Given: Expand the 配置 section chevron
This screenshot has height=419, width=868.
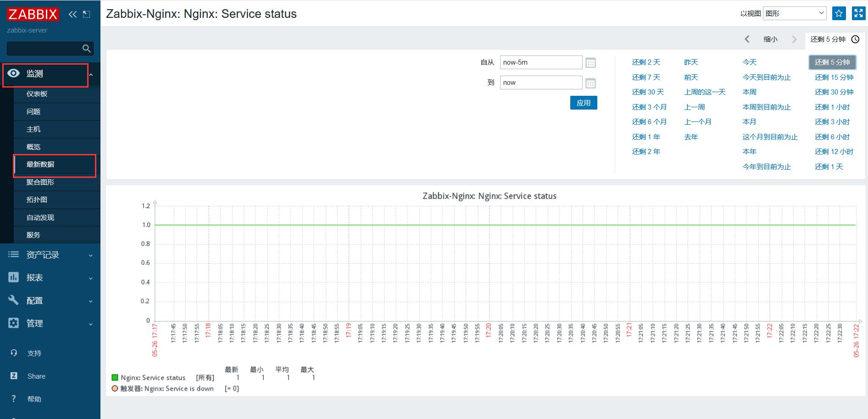Looking at the screenshot, I should [x=91, y=301].
